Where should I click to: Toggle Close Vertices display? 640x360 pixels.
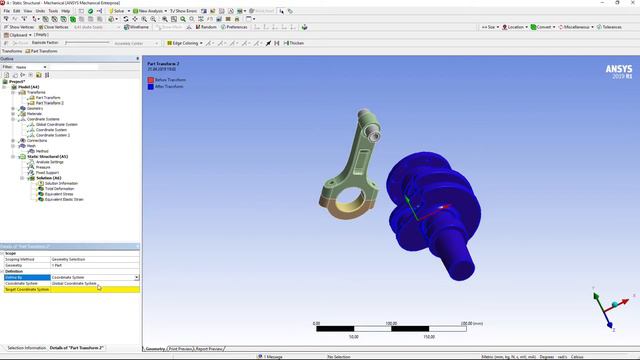coord(53,27)
